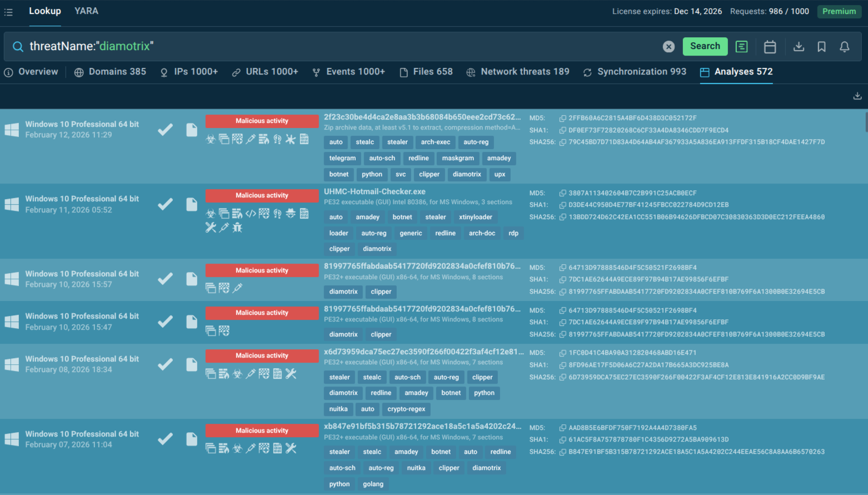Switch to the YARA tab
868x495 pixels.
click(86, 11)
